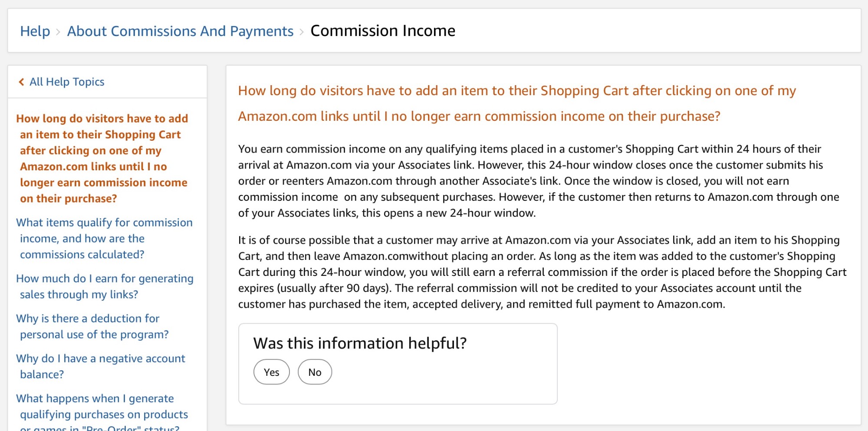Open "What items qualify for commission income" topic
Viewport: 868px width, 431px height.
click(x=104, y=238)
